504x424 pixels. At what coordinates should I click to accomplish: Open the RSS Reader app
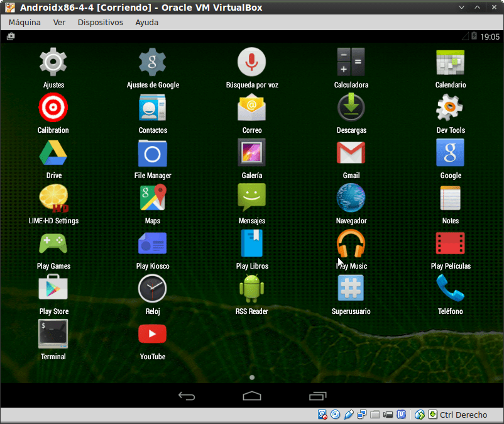pyautogui.click(x=251, y=287)
